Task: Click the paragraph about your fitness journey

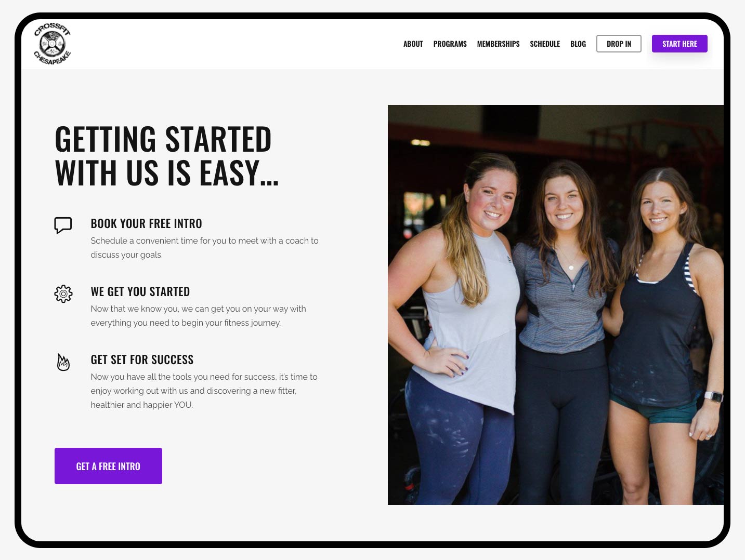Action: click(x=198, y=316)
